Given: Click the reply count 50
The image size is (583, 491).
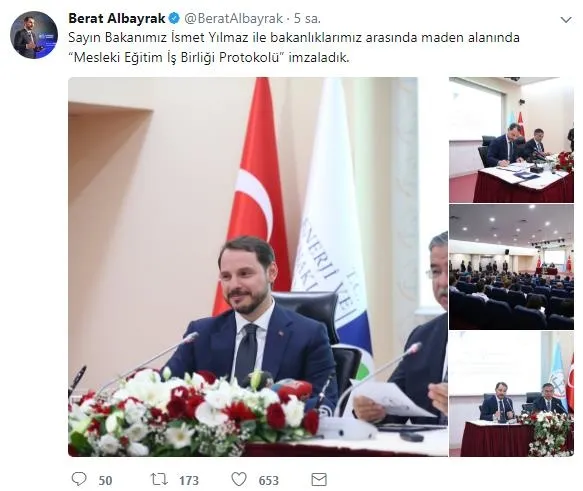Looking at the screenshot, I should pyautogui.click(x=105, y=481).
